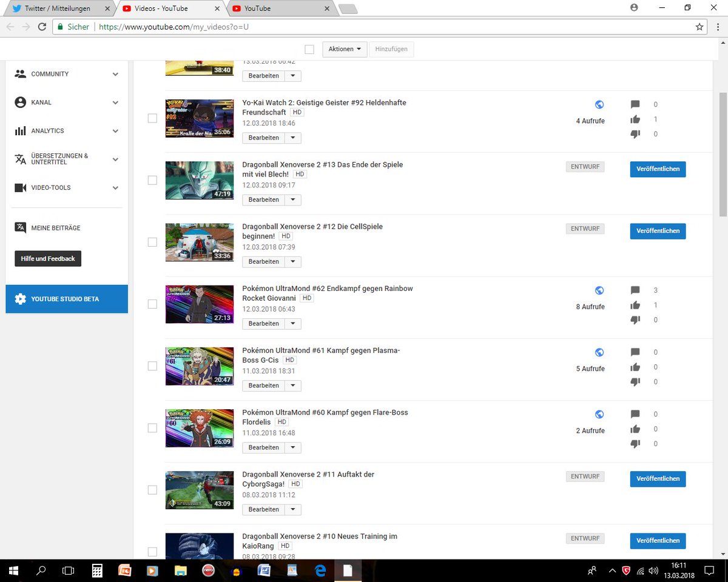Expand the Kanal sidebar section chevron
Image resolution: width=728 pixels, height=582 pixels.
pos(115,102)
